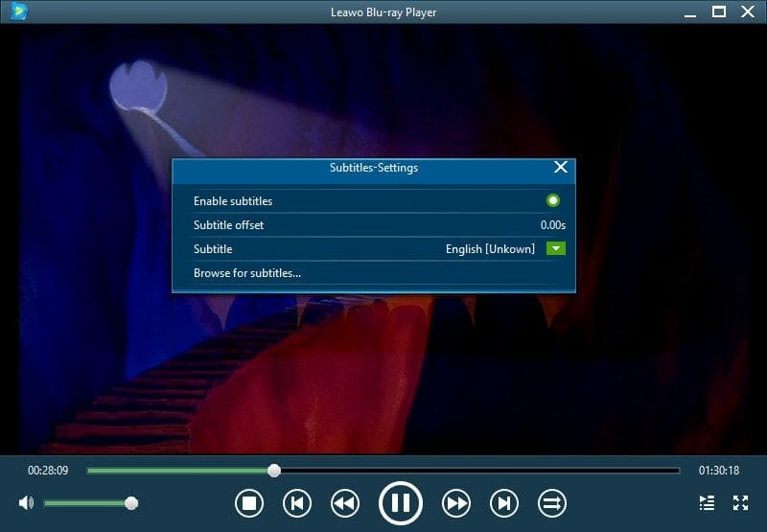Select the English [Unkown] subtitle option
767x532 pixels.
490,249
